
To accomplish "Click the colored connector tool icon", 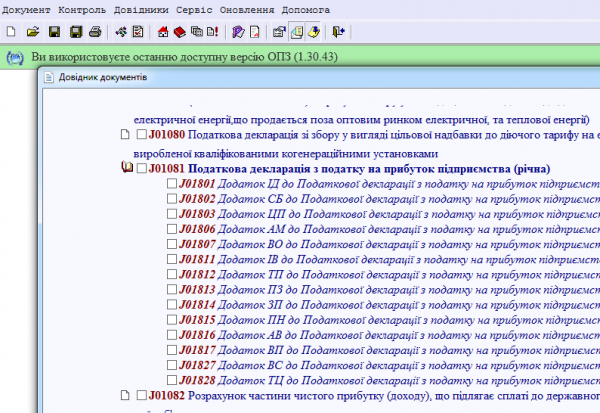I will [x=121, y=31].
